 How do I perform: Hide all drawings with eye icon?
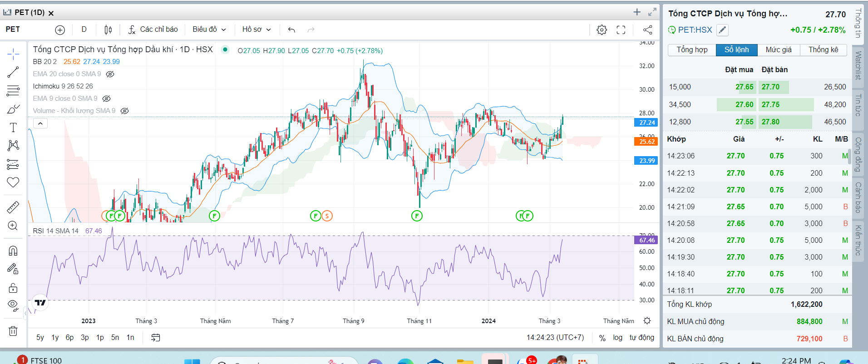13,305
